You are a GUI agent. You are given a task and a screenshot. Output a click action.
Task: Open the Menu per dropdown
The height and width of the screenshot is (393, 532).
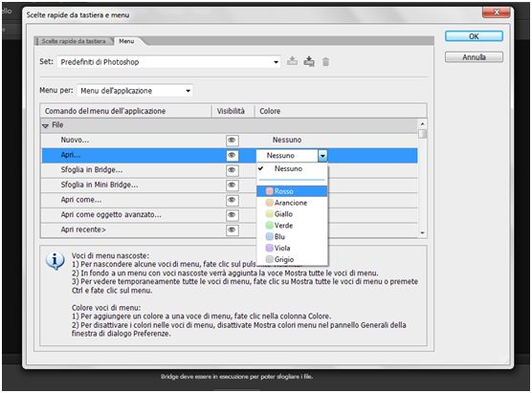coord(135,91)
